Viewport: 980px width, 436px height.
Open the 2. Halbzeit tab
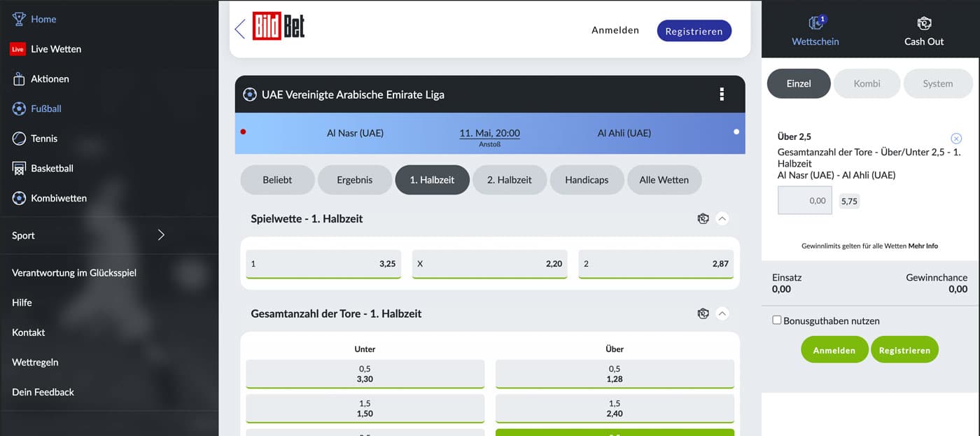[510, 180]
